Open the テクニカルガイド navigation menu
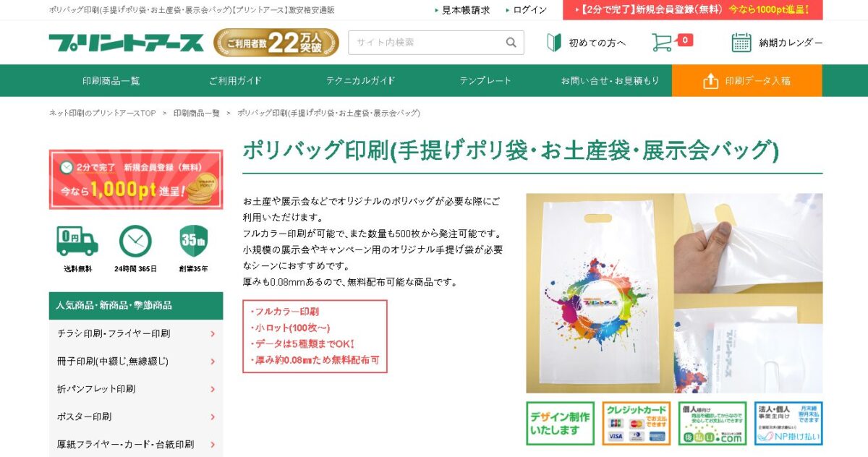Image resolution: width=868 pixels, height=457 pixels. coord(360,81)
